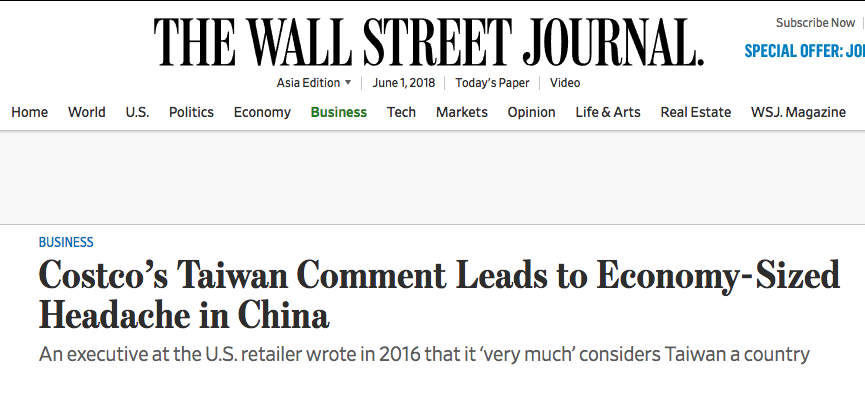
Task: Open the Real Estate section
Action: [696, 112]
